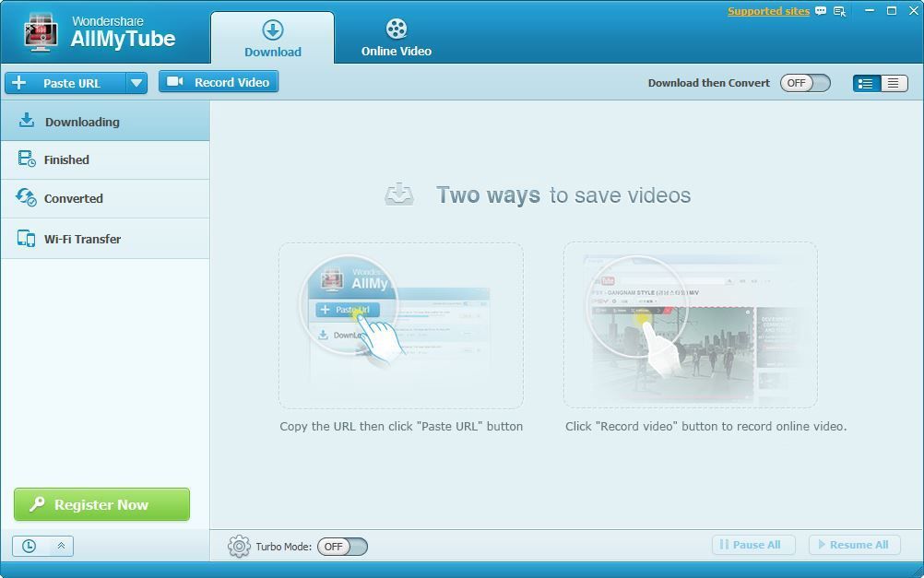The image size is (924, 578).
Task: Close the AllMyTube window
Action: [x=913, y=11]
